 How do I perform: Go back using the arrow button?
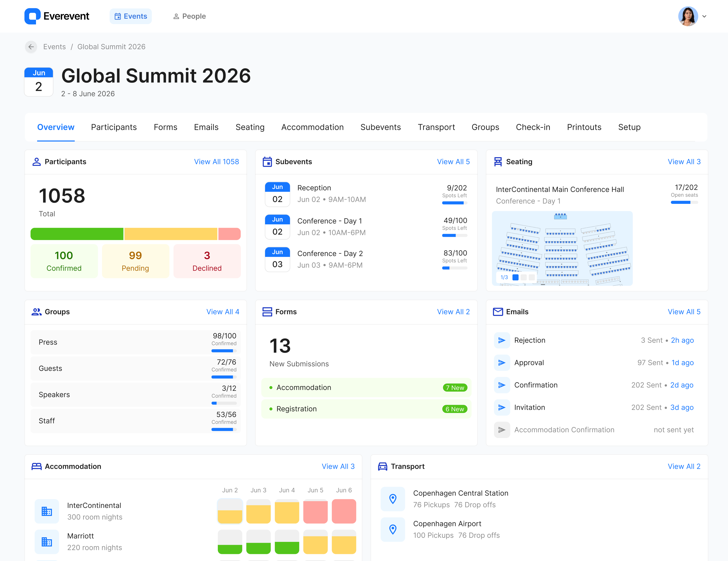tap(31, 47)
